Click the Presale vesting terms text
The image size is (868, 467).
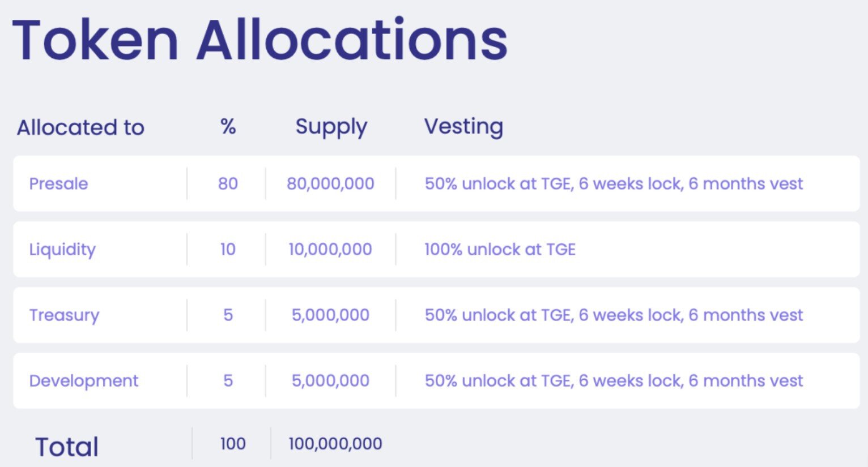tap(614, 183)
